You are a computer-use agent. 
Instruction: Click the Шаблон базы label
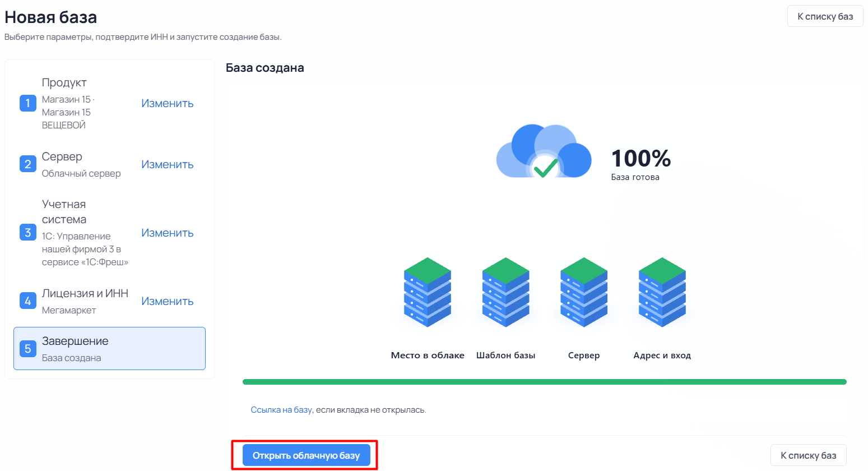tap(506, 355)
